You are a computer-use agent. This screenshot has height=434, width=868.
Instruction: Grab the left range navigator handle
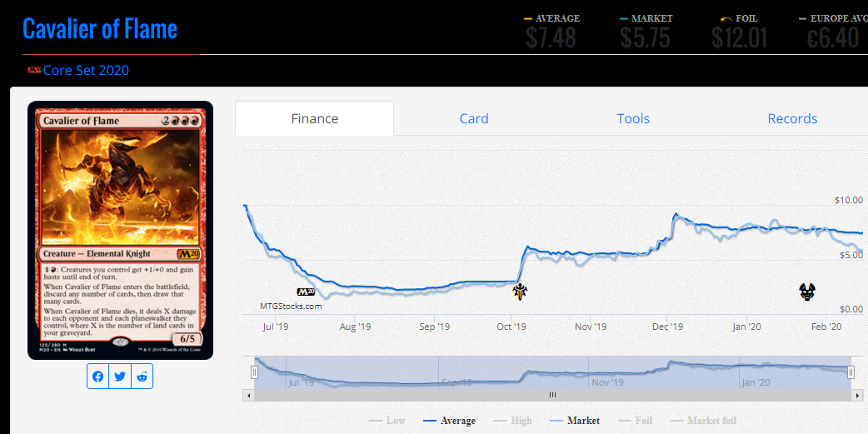(x=255, y=372)
